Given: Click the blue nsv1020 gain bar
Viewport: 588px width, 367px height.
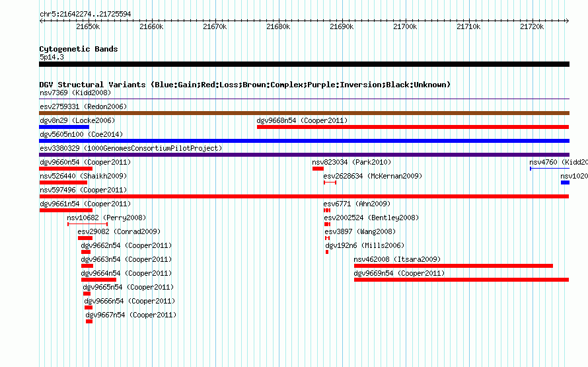Looking at the screenshot, I should pos(565,183).
